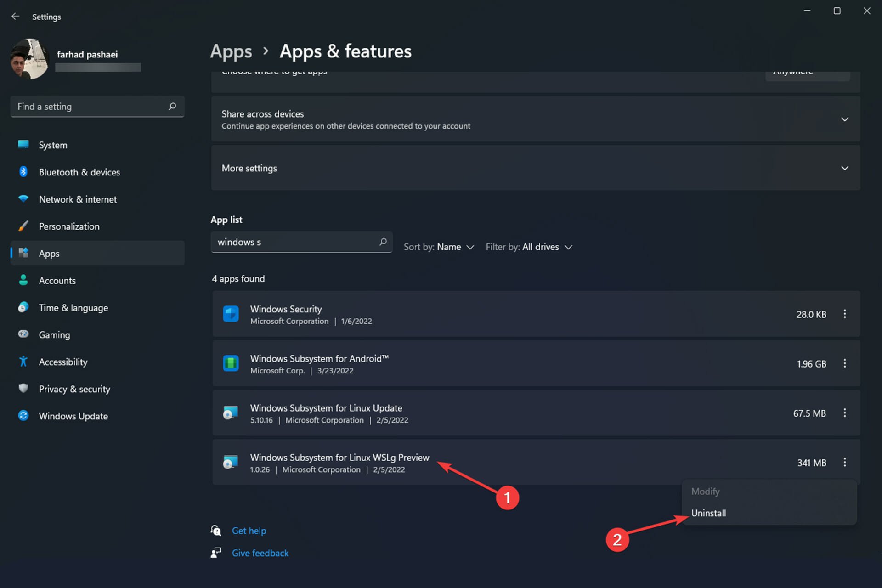Select Windows Subsystem for Android™ entry text

[x=319, y=359]
